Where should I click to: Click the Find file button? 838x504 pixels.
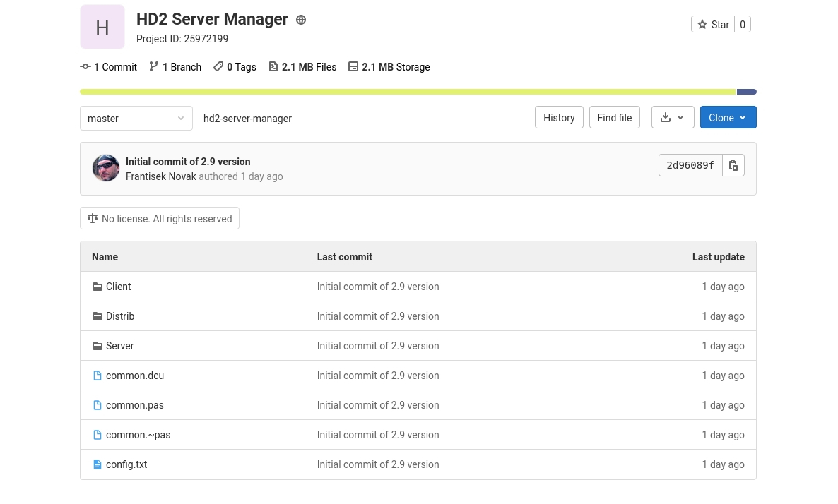[614, 118]
